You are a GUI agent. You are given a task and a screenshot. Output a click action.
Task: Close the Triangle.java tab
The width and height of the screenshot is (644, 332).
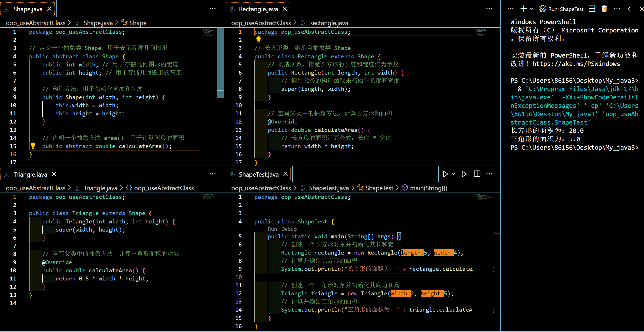coord(54,174)
